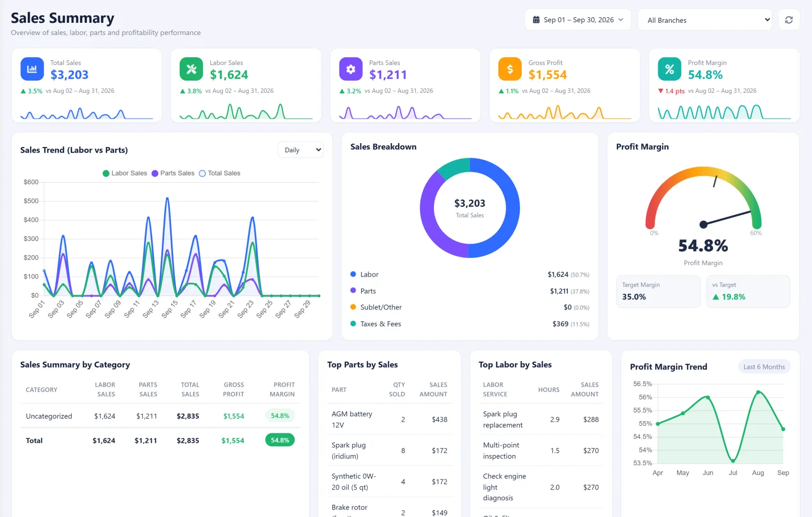Click the Jul data point on margin trend
812x517 pixels.
pyautogui.click(x=733, y=461)
